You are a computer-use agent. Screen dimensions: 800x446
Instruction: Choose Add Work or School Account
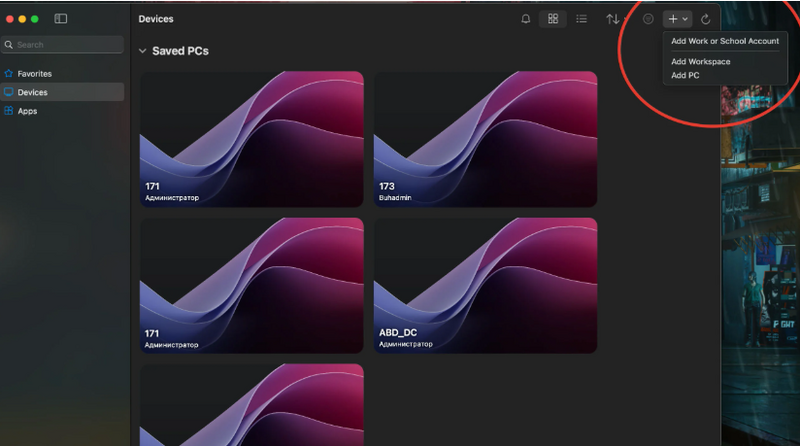click(725, 41)
